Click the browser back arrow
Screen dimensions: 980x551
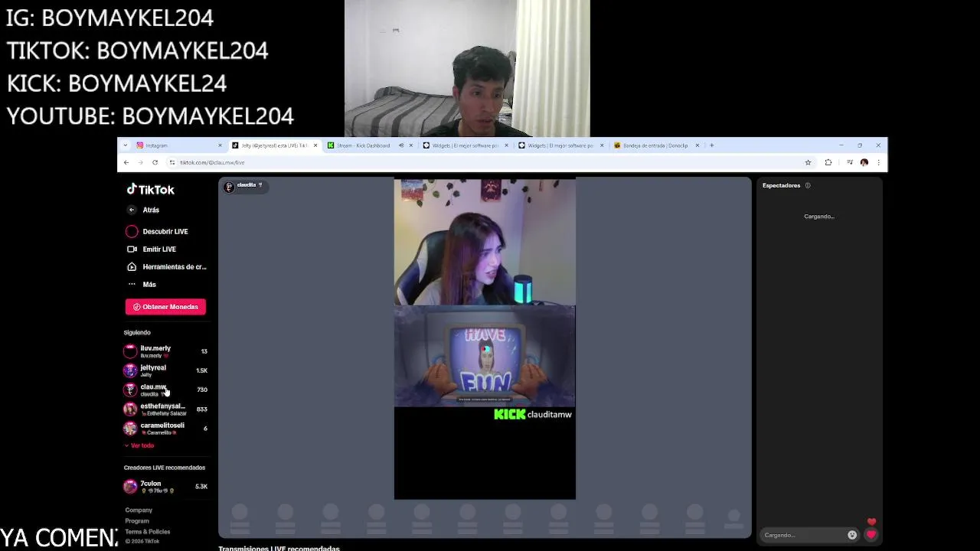126,162
